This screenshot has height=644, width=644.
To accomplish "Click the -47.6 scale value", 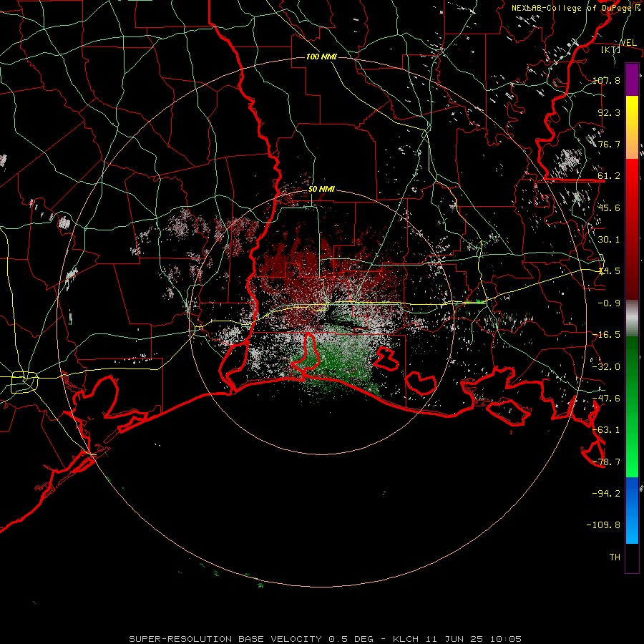I will click(x=606, y=399).
